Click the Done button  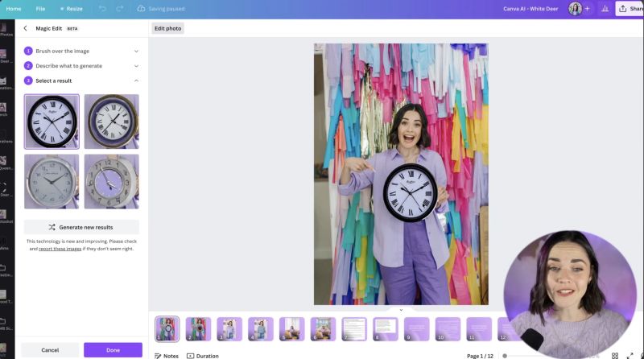point(113,350)
